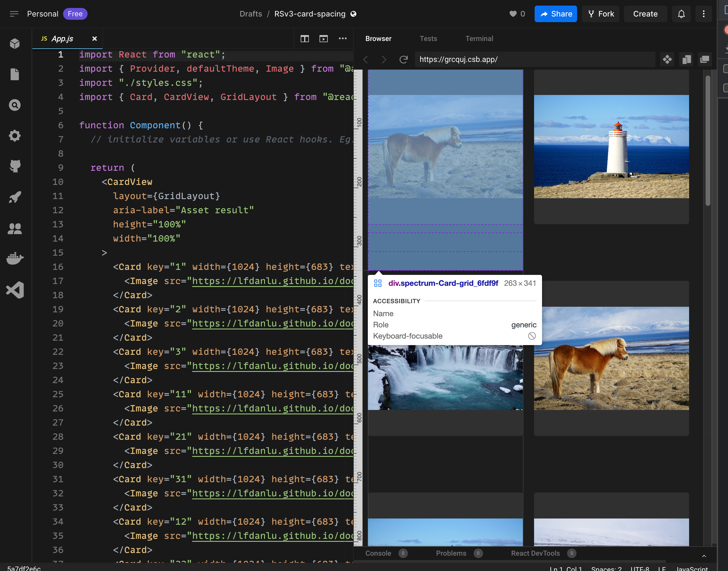Open the Drafts breadcrumb link
The image size is (728, 571).
click(x=251, y=14)
